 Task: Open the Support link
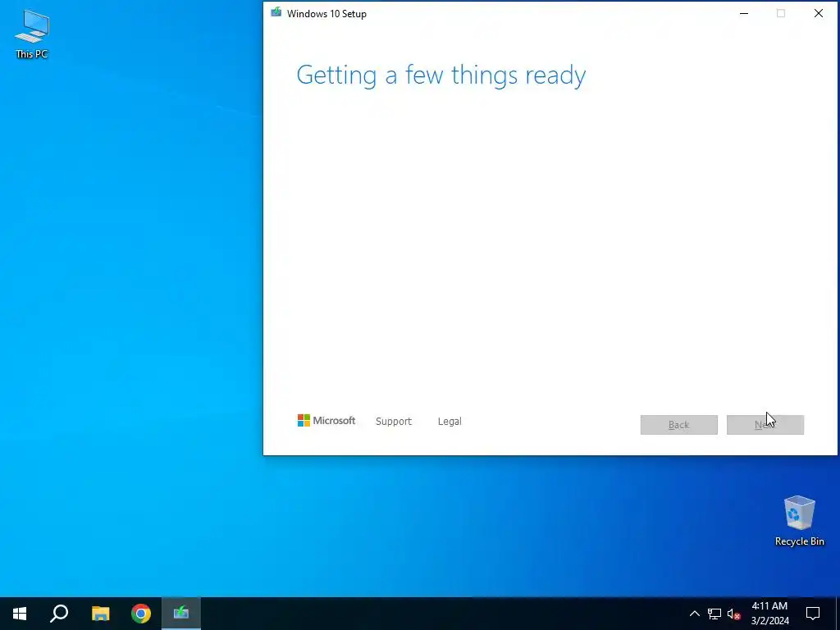[394, 421]
